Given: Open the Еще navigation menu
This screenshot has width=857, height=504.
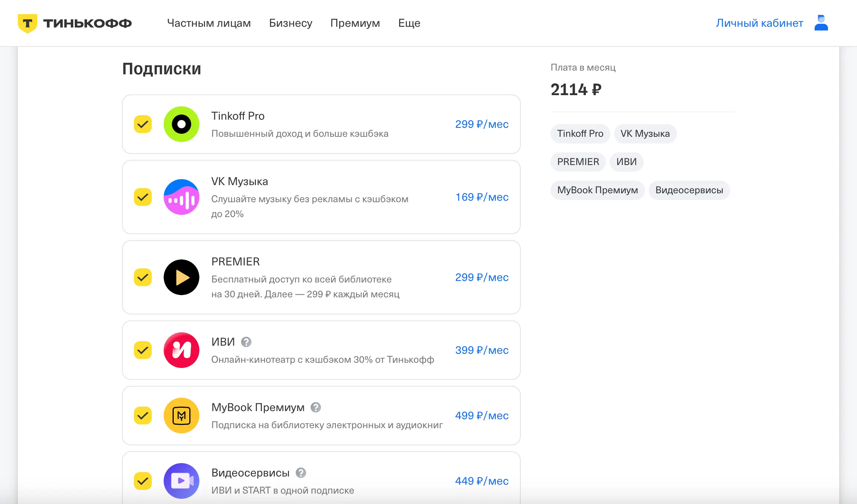Looking at the screenshot, I should (x=409, y=23).
